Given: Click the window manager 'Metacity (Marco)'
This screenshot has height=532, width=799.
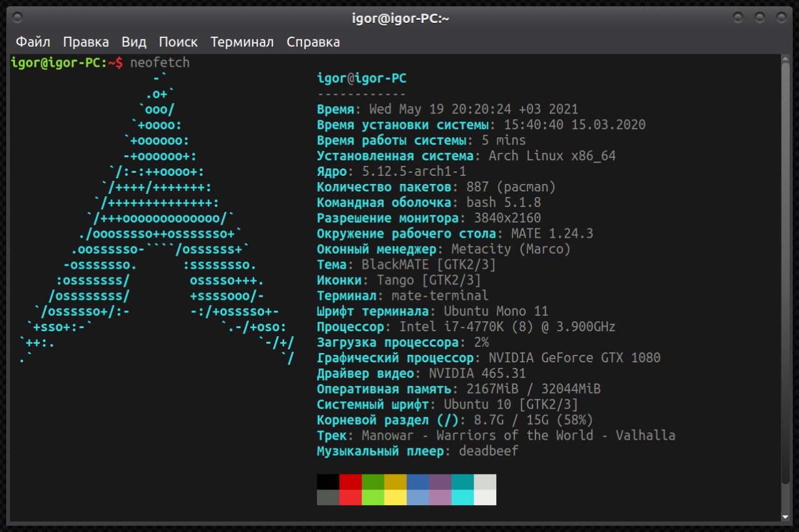Looking at the screenshot, I should tap(511, 249).
